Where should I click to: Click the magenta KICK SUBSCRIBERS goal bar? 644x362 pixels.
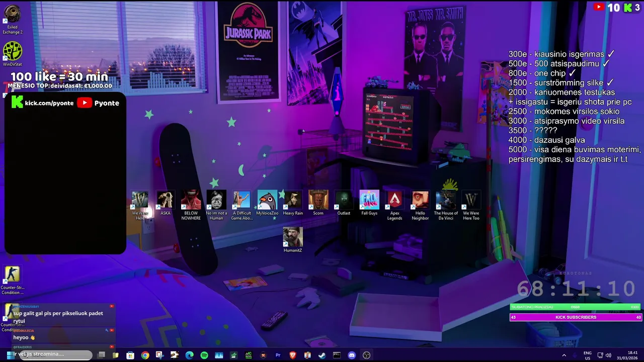click(x=576, y=317)
